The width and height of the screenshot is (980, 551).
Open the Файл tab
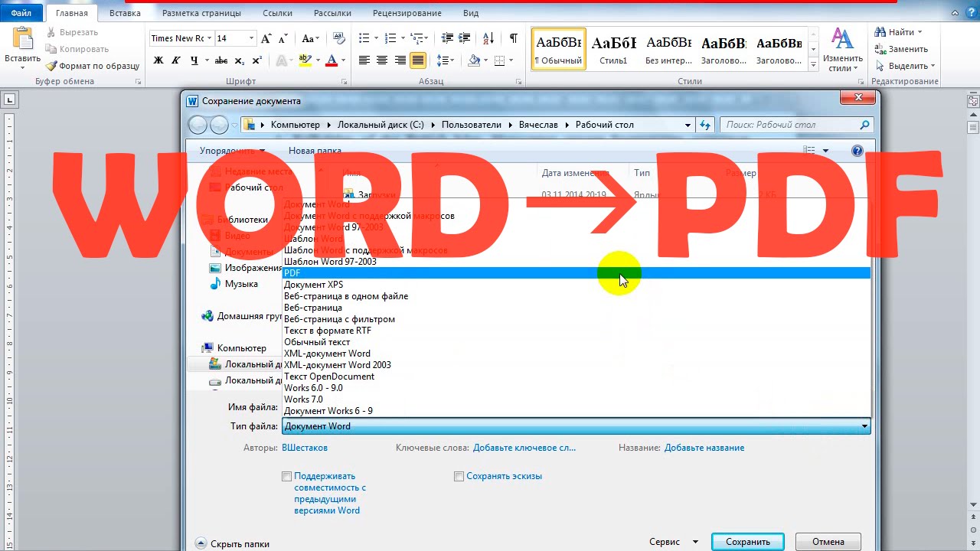pyautogui.click(x=21, y=13)
